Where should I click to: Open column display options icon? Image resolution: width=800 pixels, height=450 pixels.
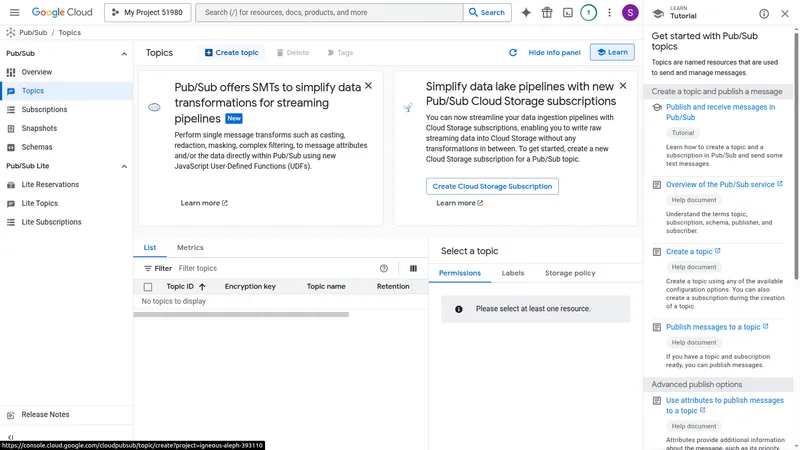tap(413, 268)
